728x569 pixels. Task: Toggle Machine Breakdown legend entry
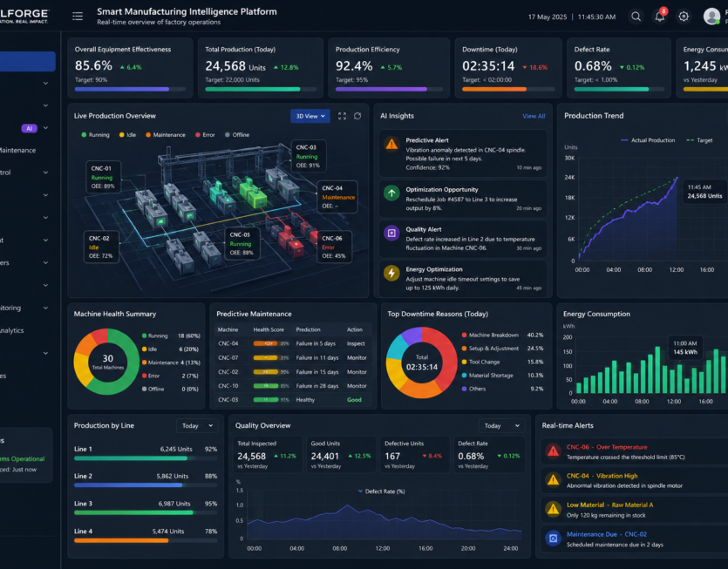pos(490,335)
